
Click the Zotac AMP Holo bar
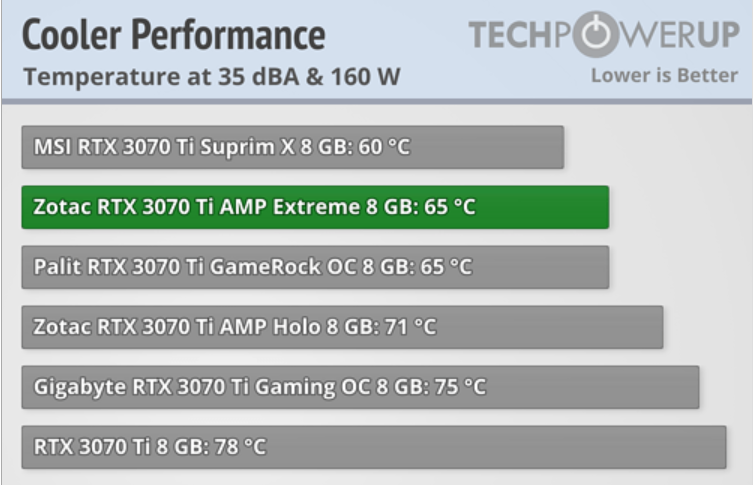pyautogui.click(x=341, y=327)
